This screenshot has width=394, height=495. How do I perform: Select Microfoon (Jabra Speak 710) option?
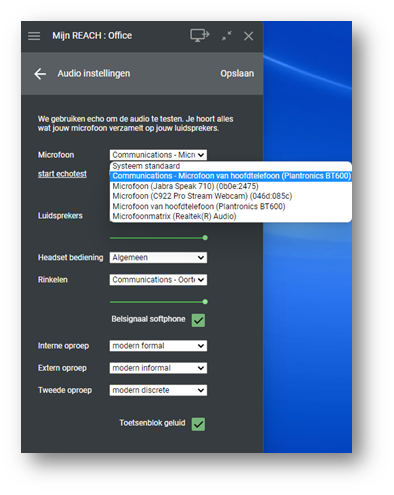point(231,186)
